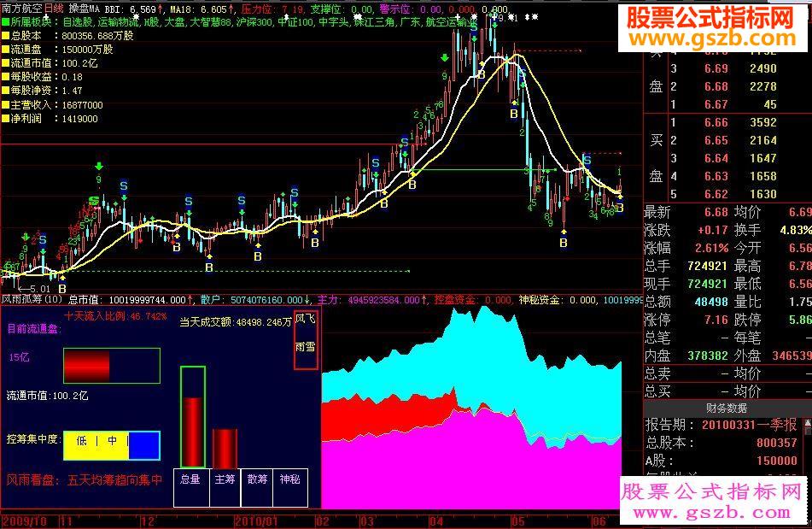The height and width of the screenshot is (529, 812).
Task: Click the BBI: 6.569 value
Action: click(134, 9)
